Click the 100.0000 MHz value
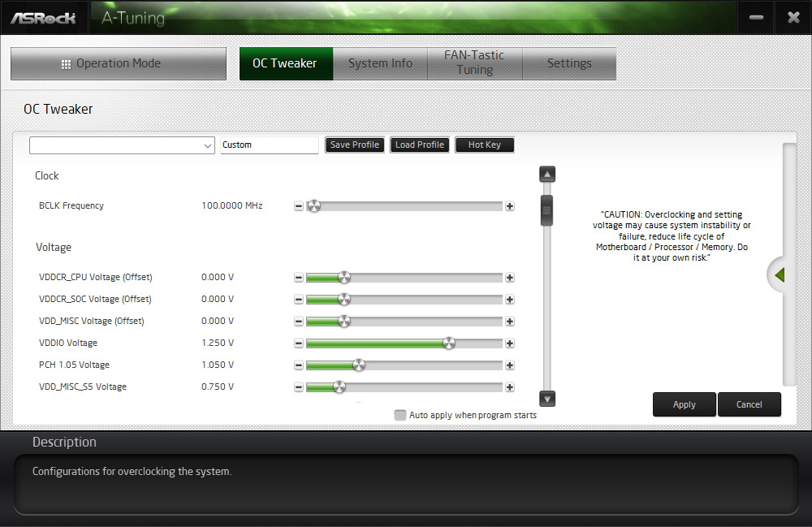Viewport: 812px width, 527px height. click(232, 205)
